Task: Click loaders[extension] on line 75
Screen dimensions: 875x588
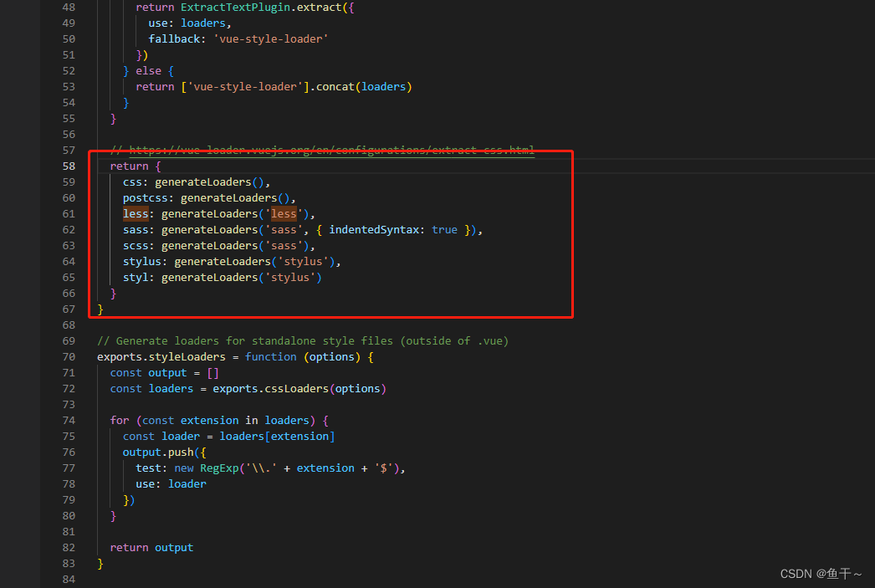Action: (x=277, y=437)
